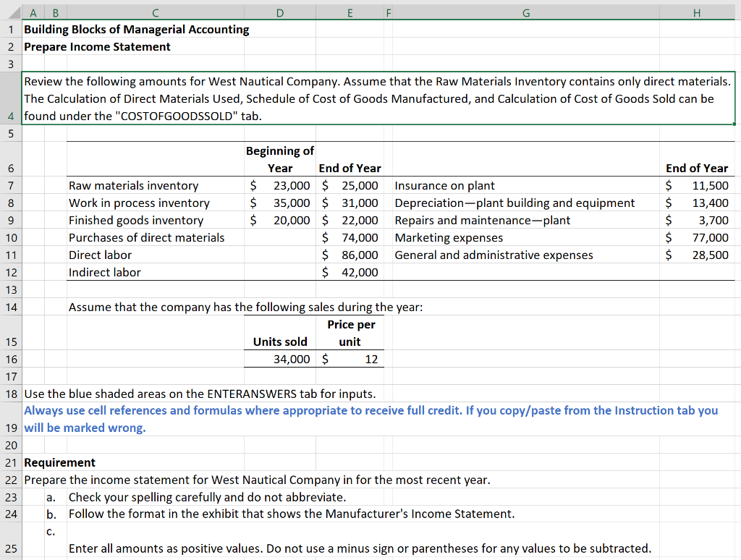
Task: Click the "End of Year" header above column H values
Action: click(697, 168)
